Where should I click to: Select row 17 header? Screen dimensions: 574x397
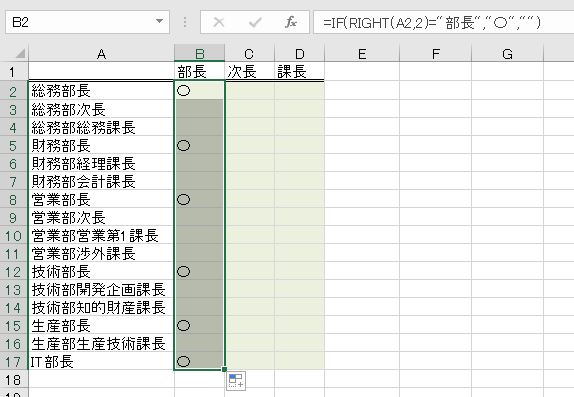13,362
